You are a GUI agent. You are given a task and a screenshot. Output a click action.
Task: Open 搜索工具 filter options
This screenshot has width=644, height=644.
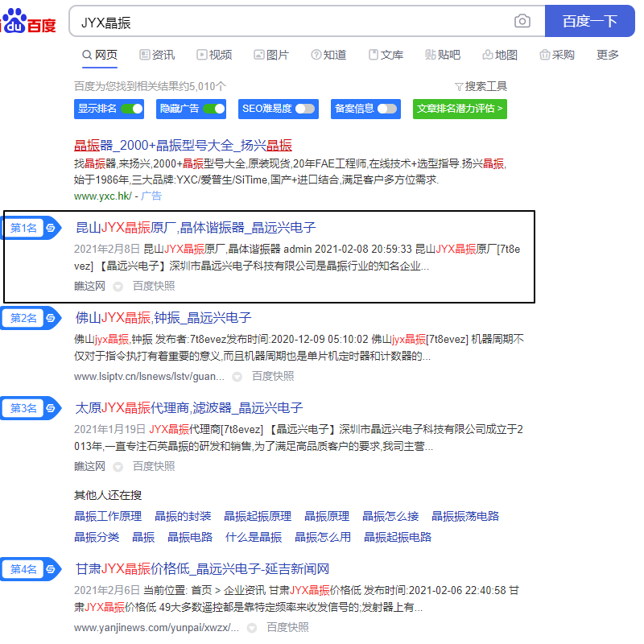[481, 86]
